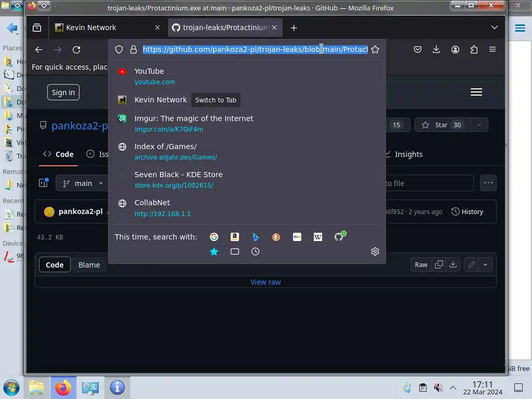Reload the page with the refresh icon
Viewport: 532px width, 399px height.
76,50
